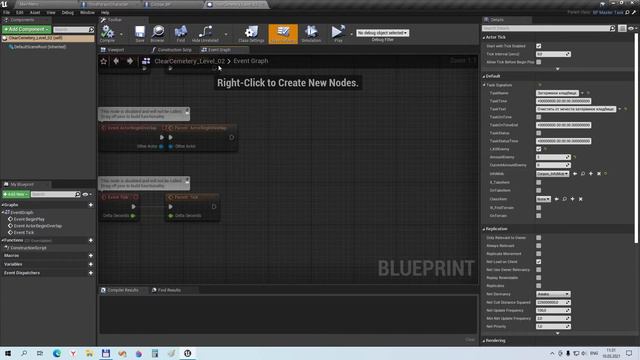Image resolution: width=640 pixels, height=360 pixels.
Task: Open the InfoMob asset dropdown
Action: (553, 173)
